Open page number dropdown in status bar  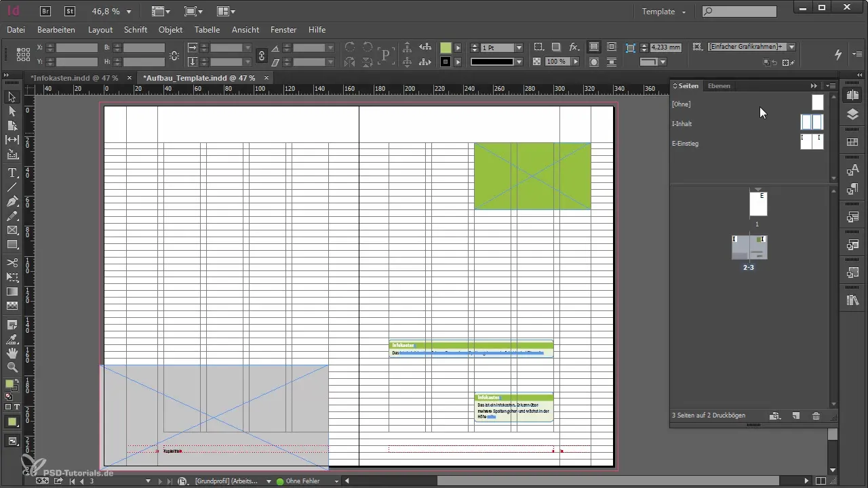coord(148,481)
